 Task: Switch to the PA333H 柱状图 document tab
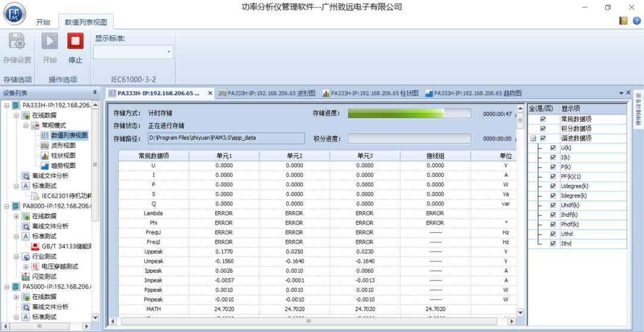(x=370, y=93)
